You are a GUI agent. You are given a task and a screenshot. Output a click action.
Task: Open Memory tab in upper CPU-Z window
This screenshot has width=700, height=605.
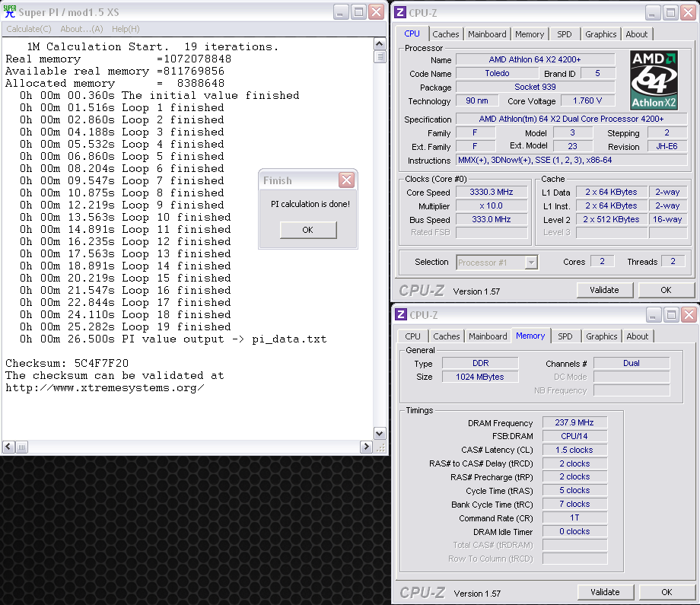530,34
